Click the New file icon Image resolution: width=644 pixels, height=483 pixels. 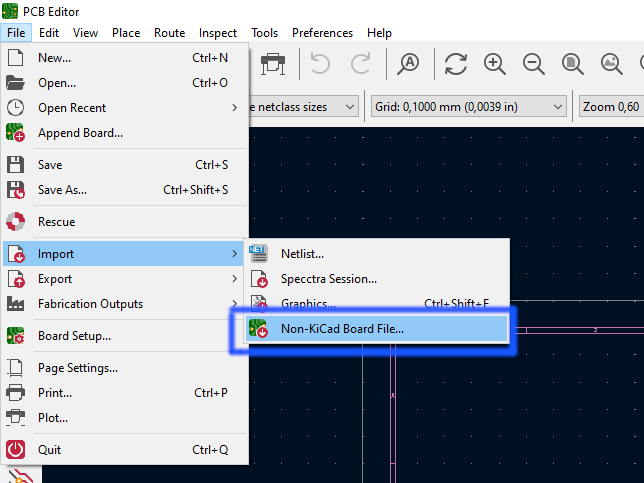[15, 58]
